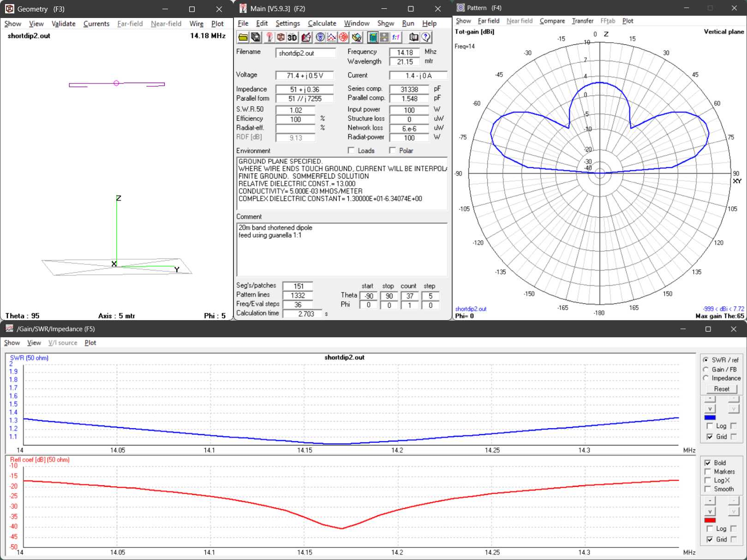Click the Frequency input field showing 14.18
Viewport: 747px width, 560px height.
(405, 53)
